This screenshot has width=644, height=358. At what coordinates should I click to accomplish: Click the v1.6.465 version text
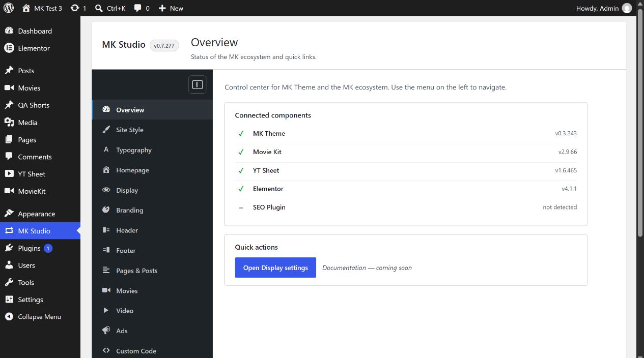click(x=566, y=170)
